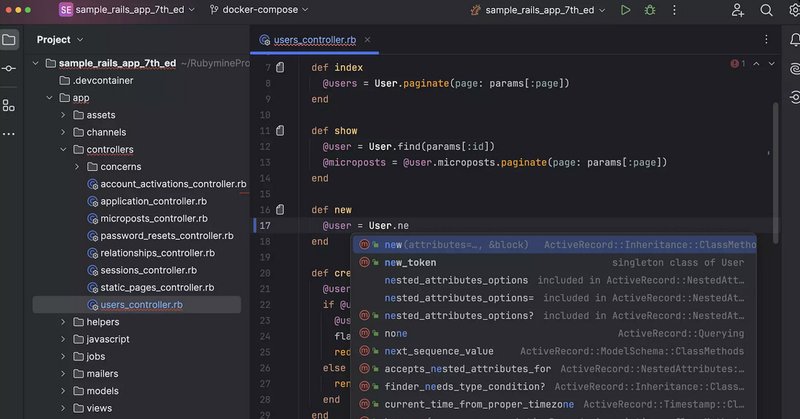
Task: Open run configuration dropdown
Action: (x=538, y=10)
